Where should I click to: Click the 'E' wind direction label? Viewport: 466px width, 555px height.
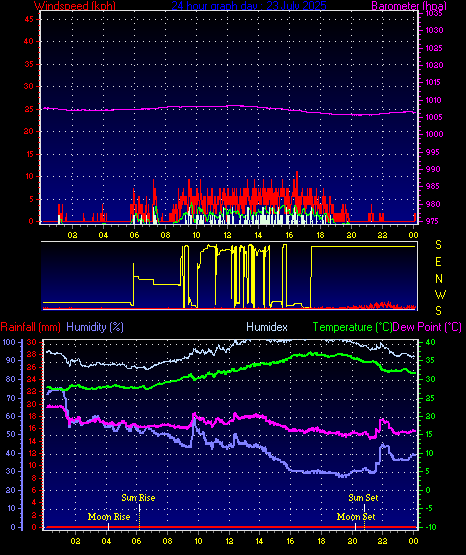[438, 262]
